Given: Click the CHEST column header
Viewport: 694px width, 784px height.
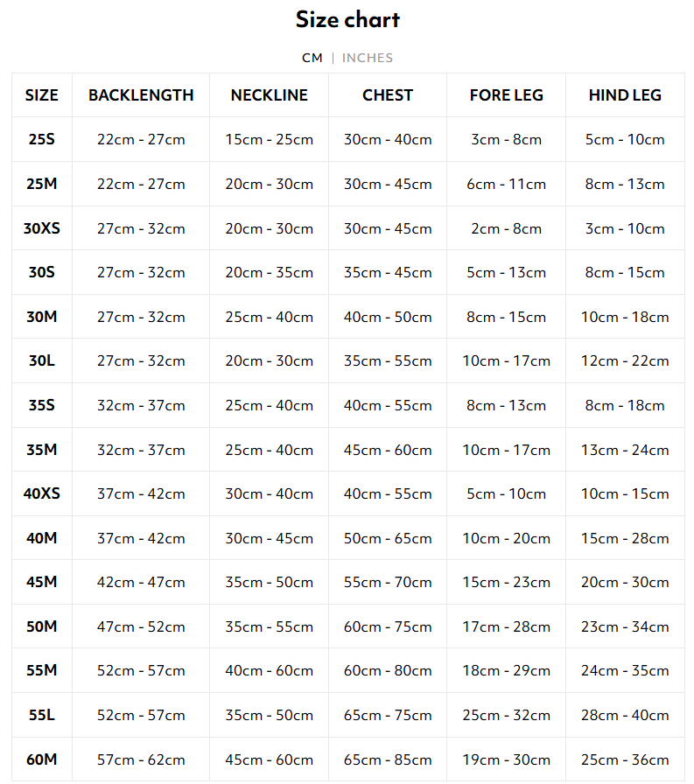Looking at the screenshot, I should pyautogui.click(x=388, y=95).
